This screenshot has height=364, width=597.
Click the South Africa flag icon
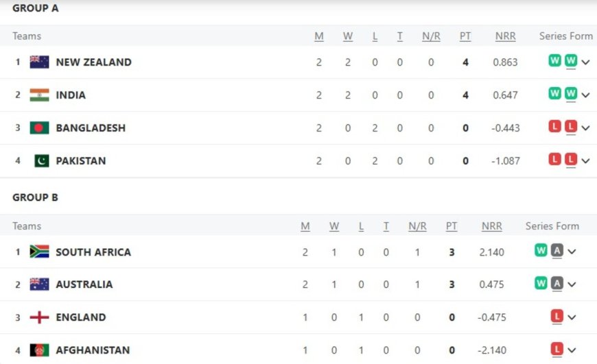point(39,252)
